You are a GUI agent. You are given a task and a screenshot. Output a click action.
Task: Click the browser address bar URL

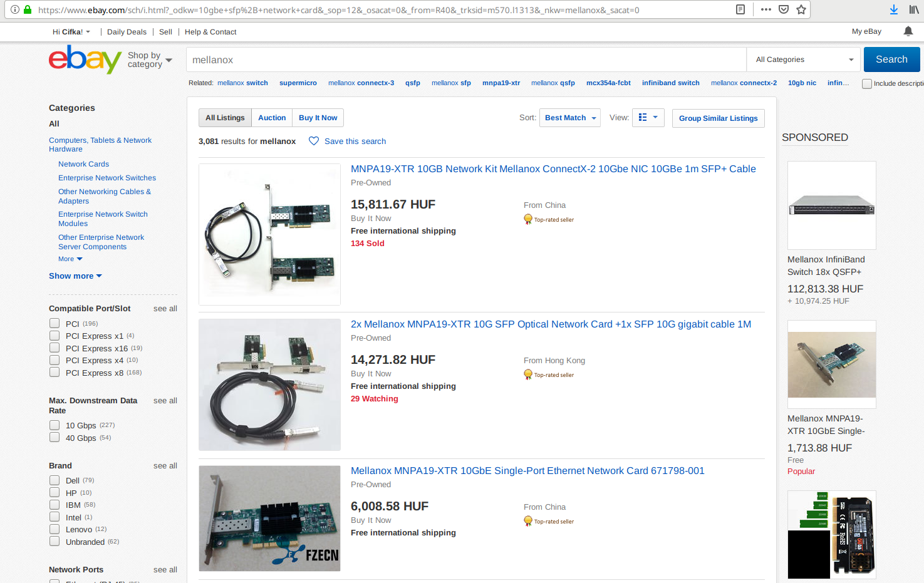pyautogui.click(x=338, y=10)
